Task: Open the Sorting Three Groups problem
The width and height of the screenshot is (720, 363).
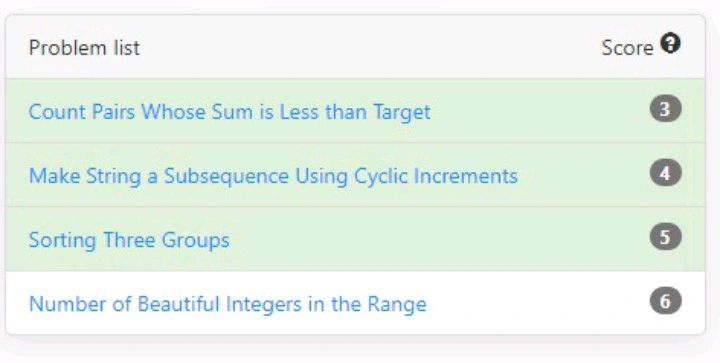Action: click(129, 240)
